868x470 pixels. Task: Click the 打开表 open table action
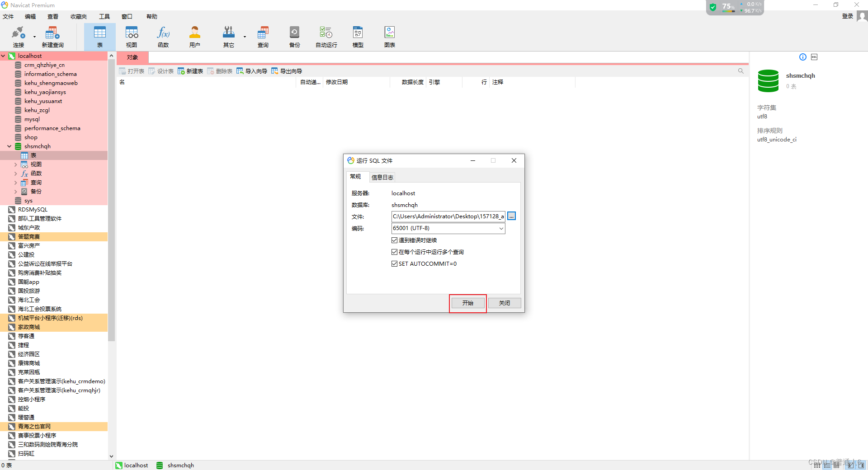pyautogui.click(x=132, y=71)
